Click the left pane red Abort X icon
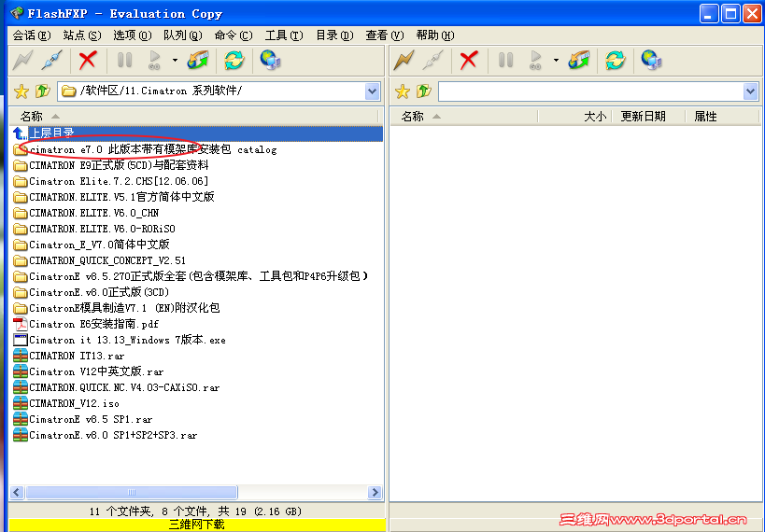 click(x=88, y=61)
